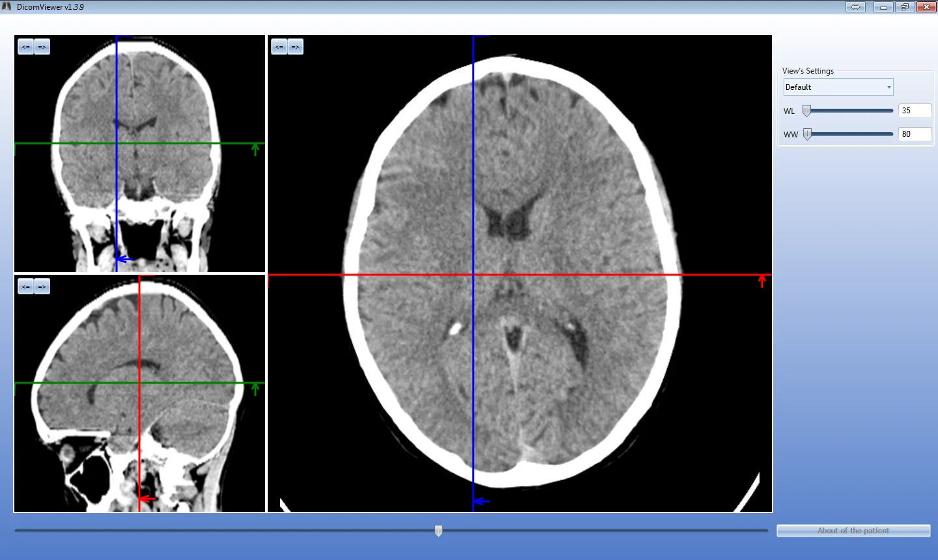
Task: Click the View's Settings label
Action: [x=808, y=71]
